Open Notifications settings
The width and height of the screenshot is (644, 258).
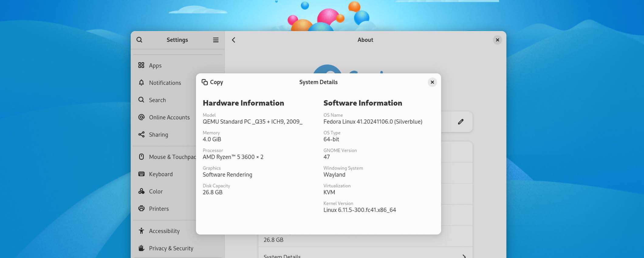165,83
